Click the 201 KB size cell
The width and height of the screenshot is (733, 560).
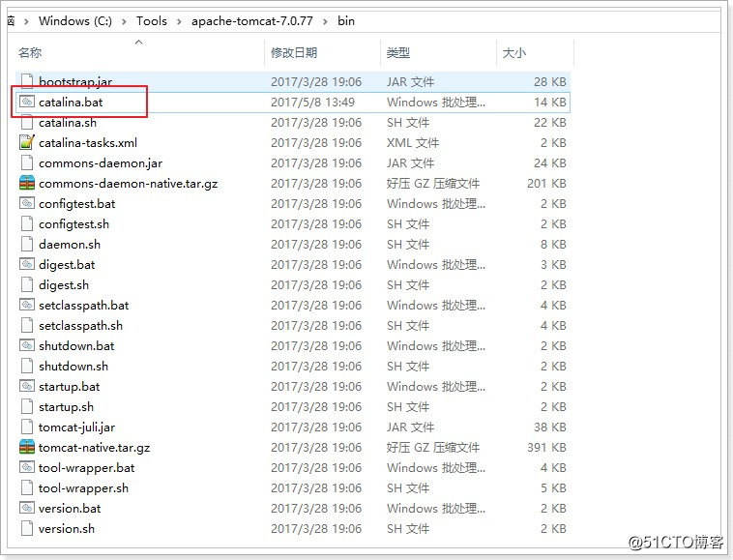pos(546,183)
